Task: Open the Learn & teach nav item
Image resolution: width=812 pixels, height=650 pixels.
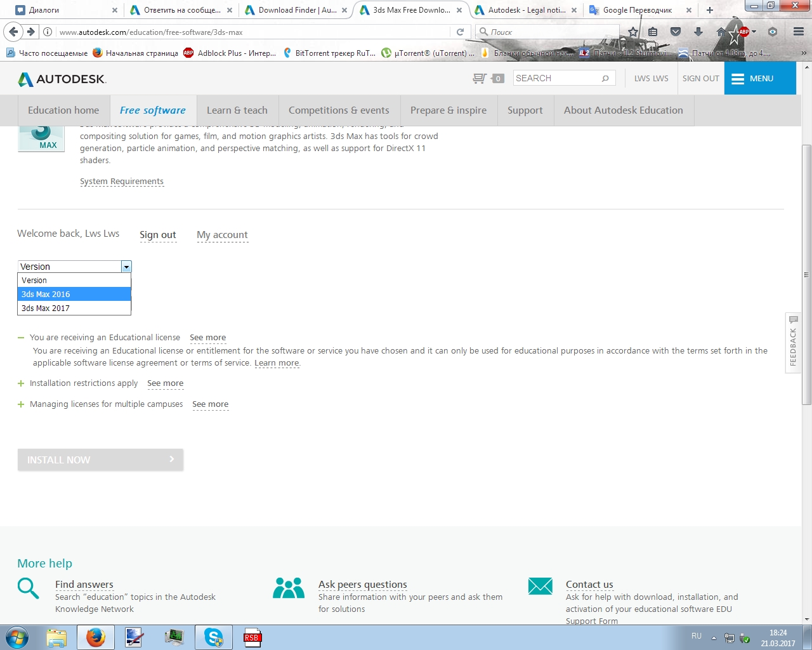Action: tap(237, 110)
